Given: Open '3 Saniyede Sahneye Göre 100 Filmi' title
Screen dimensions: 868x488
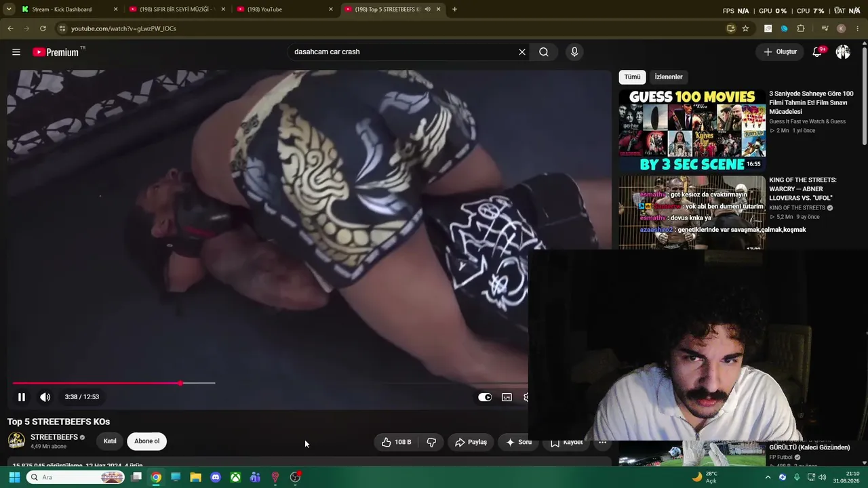Looking at the screenshot, I should pyautogui.click(x=811, y=103).
